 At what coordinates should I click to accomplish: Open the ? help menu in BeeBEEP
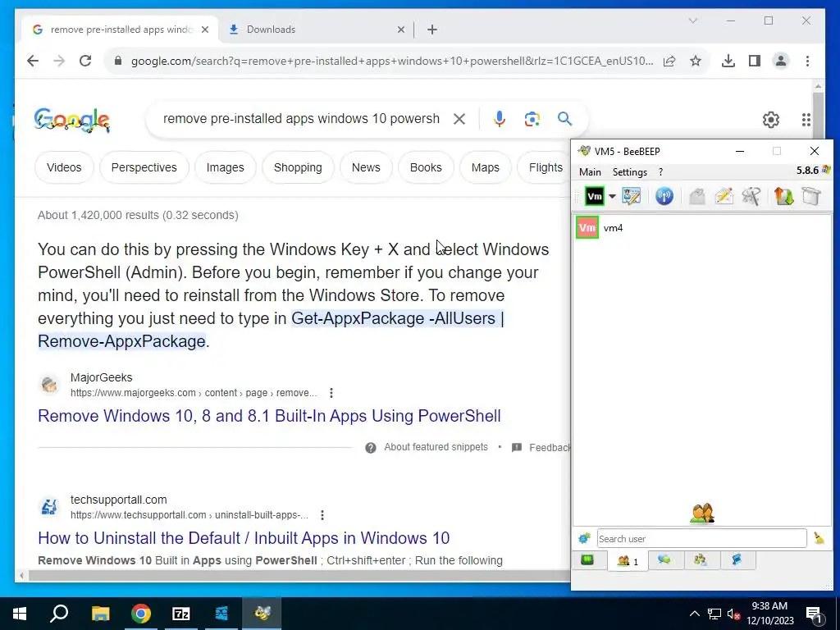(x=660, y=172)
